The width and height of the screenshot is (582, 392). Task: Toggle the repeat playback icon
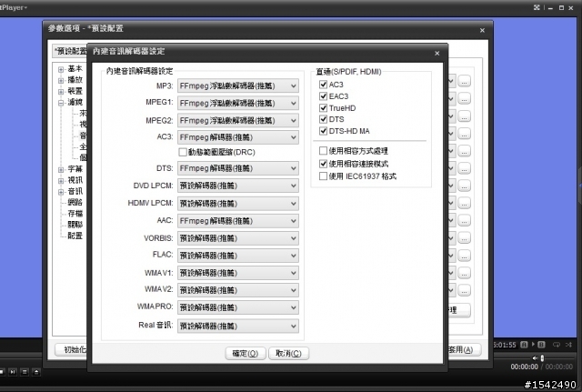click(x=556, y=345)
